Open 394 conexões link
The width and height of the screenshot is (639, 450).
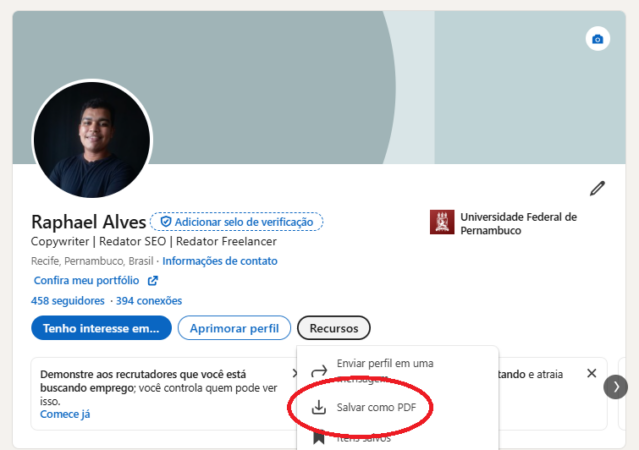pyautogui.click(x=149, y=301)
